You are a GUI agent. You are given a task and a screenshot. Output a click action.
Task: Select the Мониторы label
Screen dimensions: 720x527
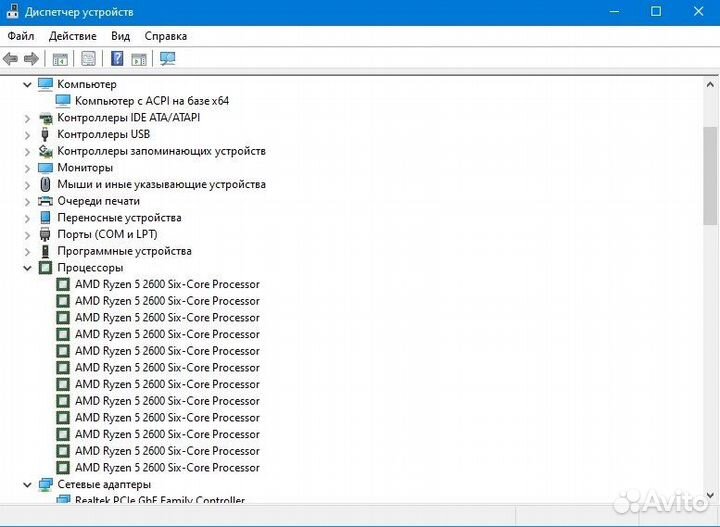coord(85,168)
